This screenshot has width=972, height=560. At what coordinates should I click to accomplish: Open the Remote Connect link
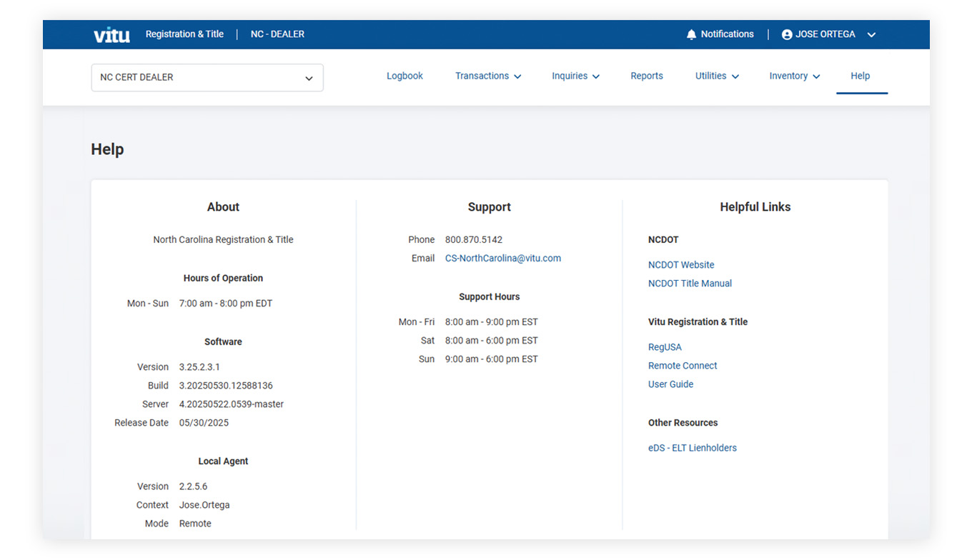[x=683, y=366]
